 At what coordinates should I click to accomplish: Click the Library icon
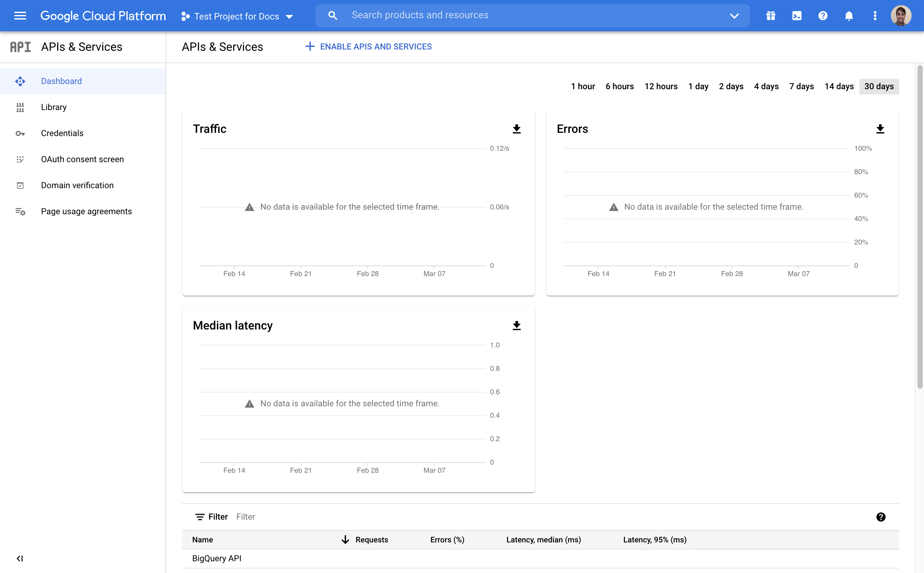click(x=20, y=107)
